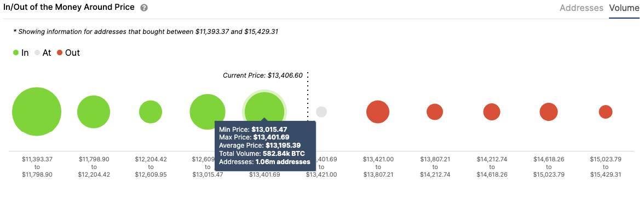644x198 pixels.
Task: Click the $15,023.79 to $15,429.31 axis label
Action: (x=606, y=166)
